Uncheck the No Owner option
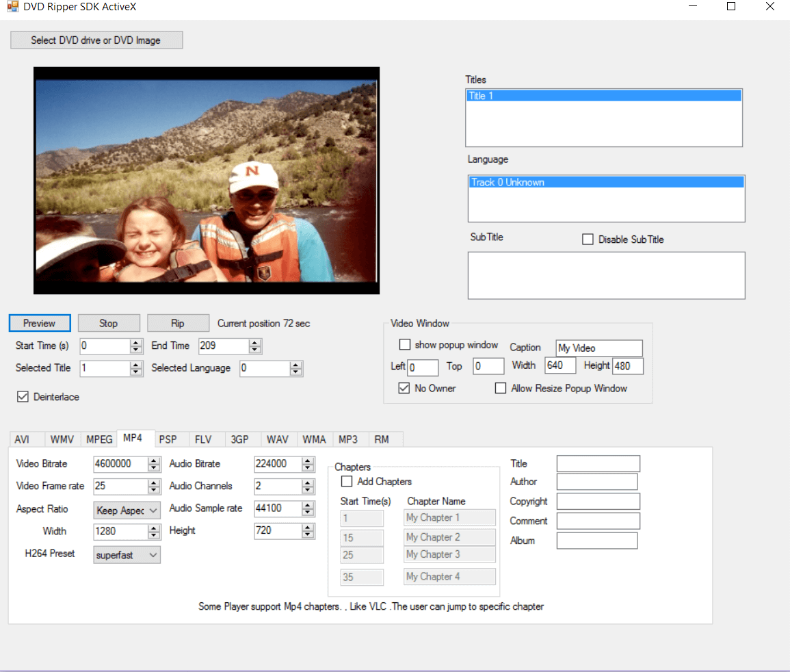 click(x=404, y=388)
